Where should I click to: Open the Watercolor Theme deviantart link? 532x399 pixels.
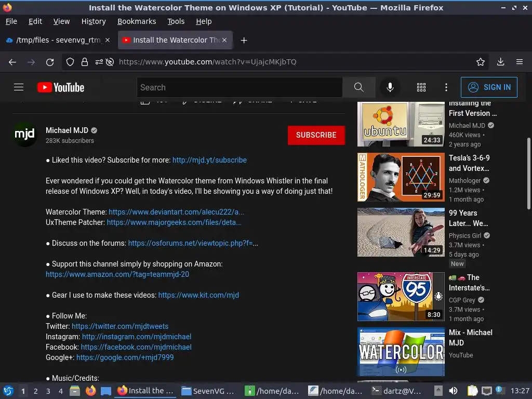176,212
